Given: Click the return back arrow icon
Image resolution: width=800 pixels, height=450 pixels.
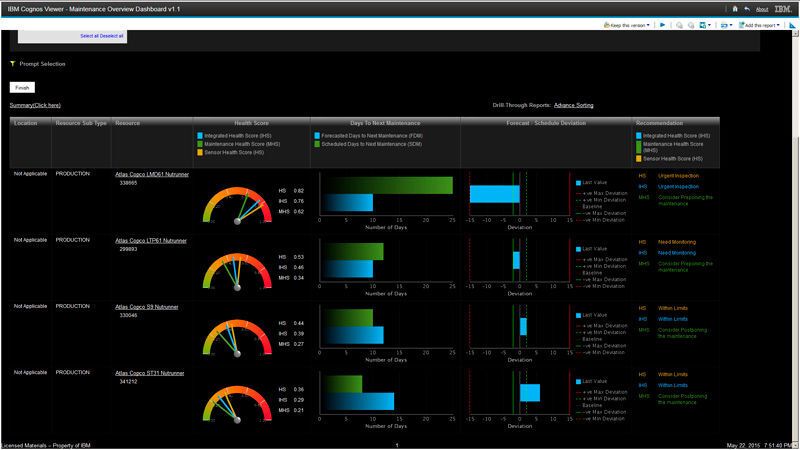Looking at the screenshot, I should [x=747, y=9].
